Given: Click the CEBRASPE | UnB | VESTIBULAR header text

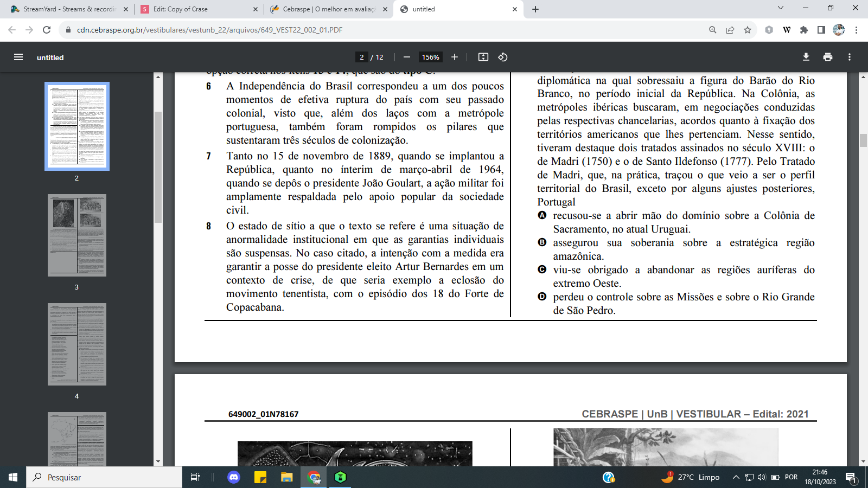Looking at the screenshot, I should click(695, 414).
